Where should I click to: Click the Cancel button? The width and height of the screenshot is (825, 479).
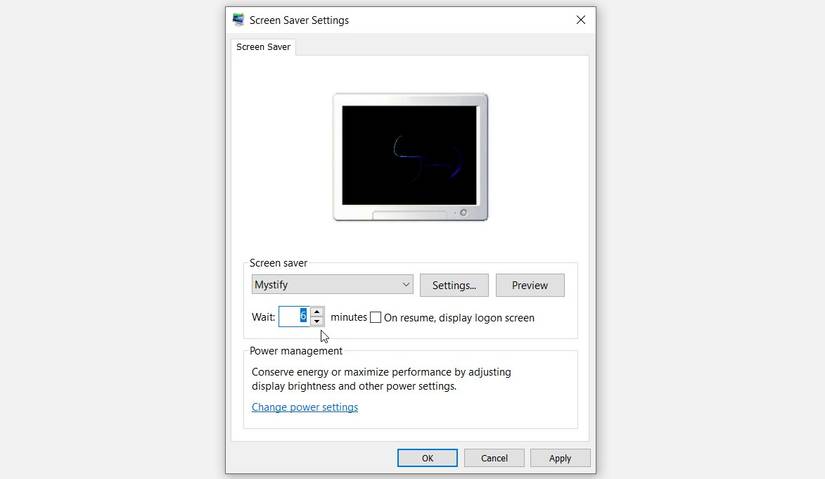point(494,458)
